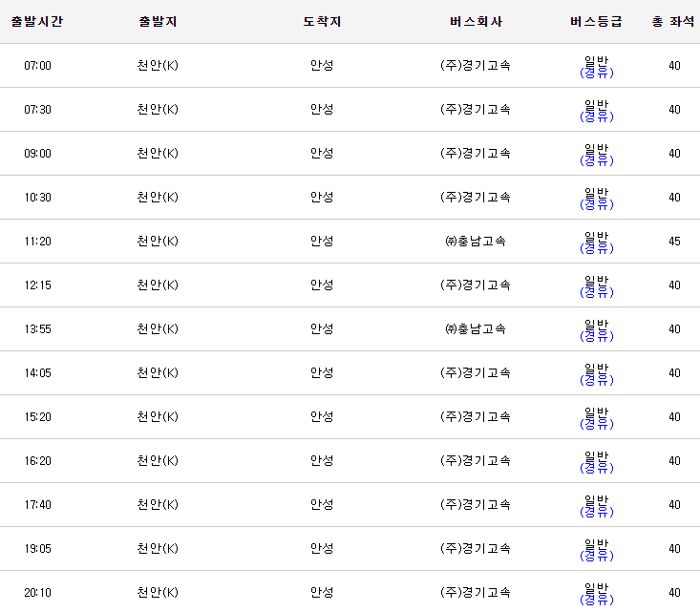
Task: Click (주)경기고속 in the 07:00 row
Action: [476, 65]
